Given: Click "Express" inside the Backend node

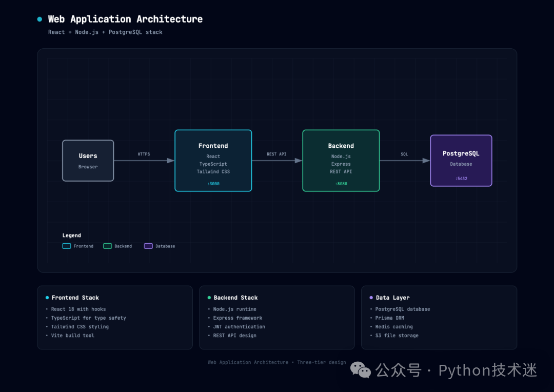Looking at the screenshot, I should [341, 164].
